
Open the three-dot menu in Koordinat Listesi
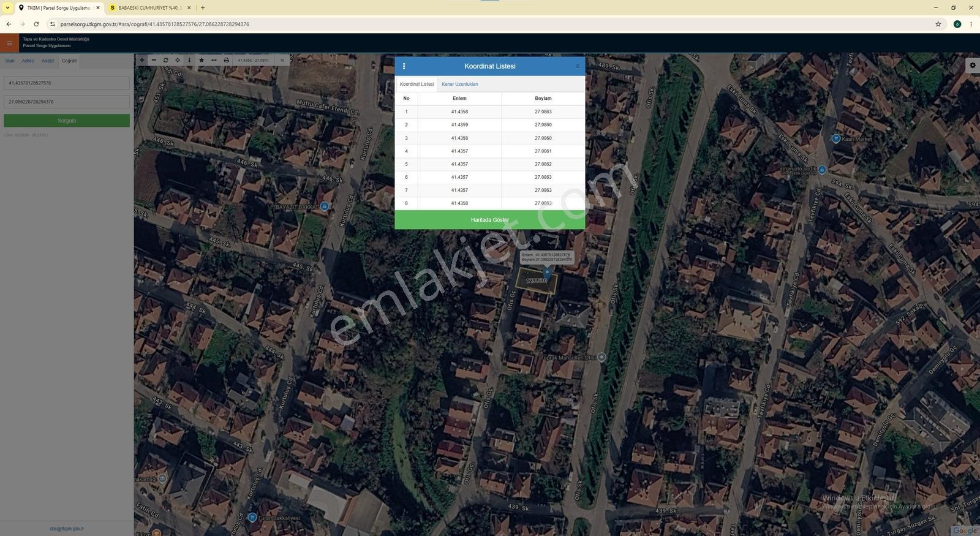(404, 66)
